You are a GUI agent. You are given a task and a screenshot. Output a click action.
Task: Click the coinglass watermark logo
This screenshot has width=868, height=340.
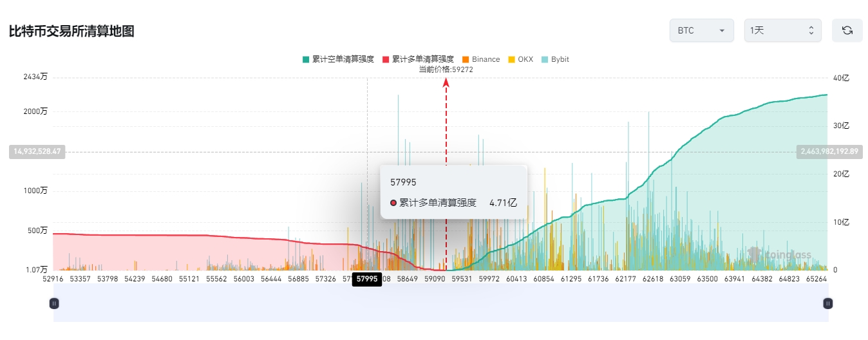780,255
